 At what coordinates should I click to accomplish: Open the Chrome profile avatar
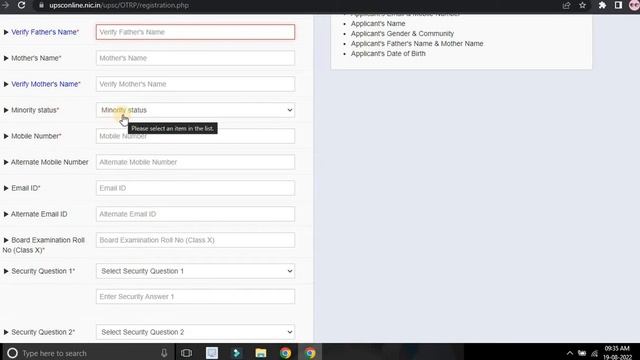634,5
